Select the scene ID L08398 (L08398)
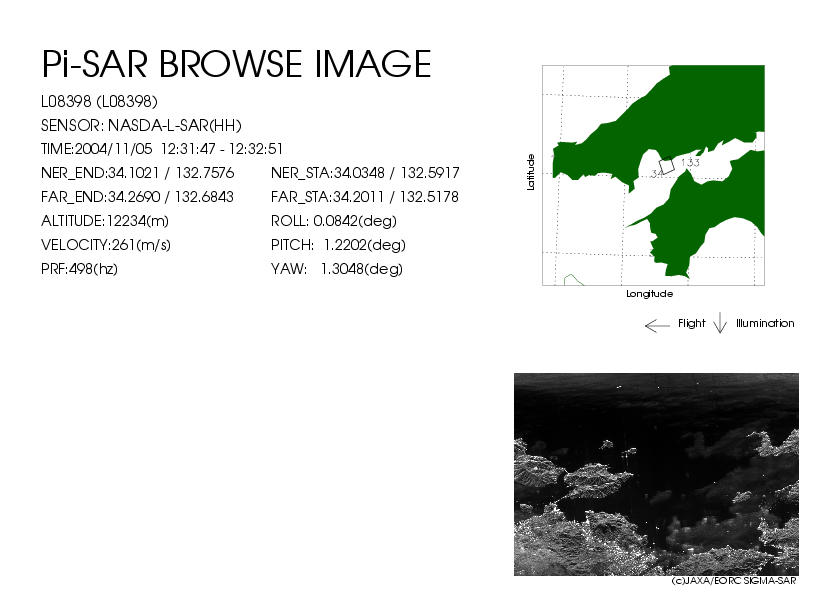 click(99, 101)
